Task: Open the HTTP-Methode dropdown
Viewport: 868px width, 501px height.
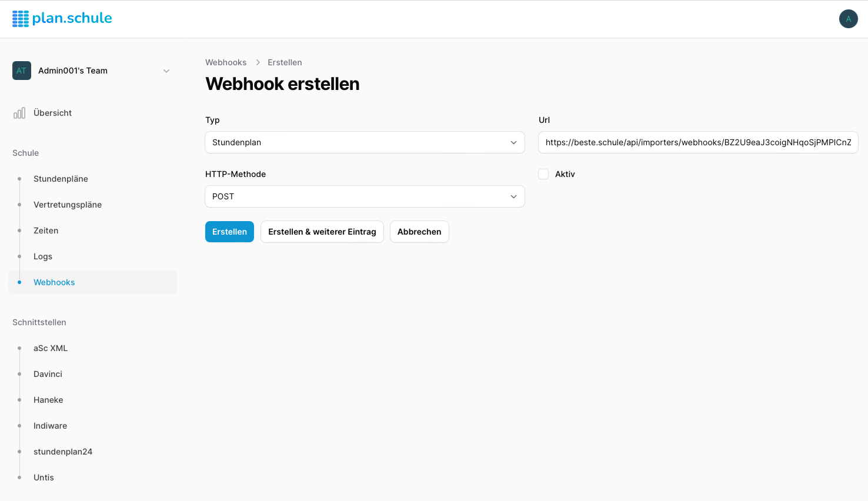Action: coord(365,196)
